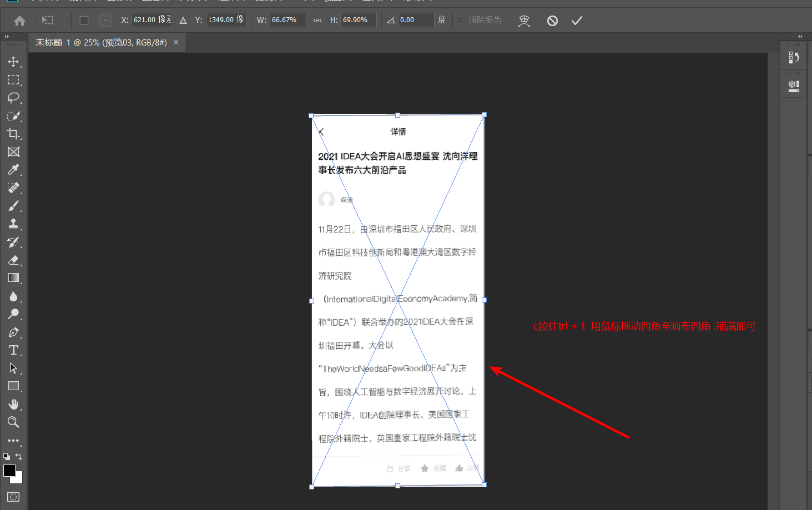Click the W width percentage field
This screenshot has height=510, width=812.
(x=288, y=20)
